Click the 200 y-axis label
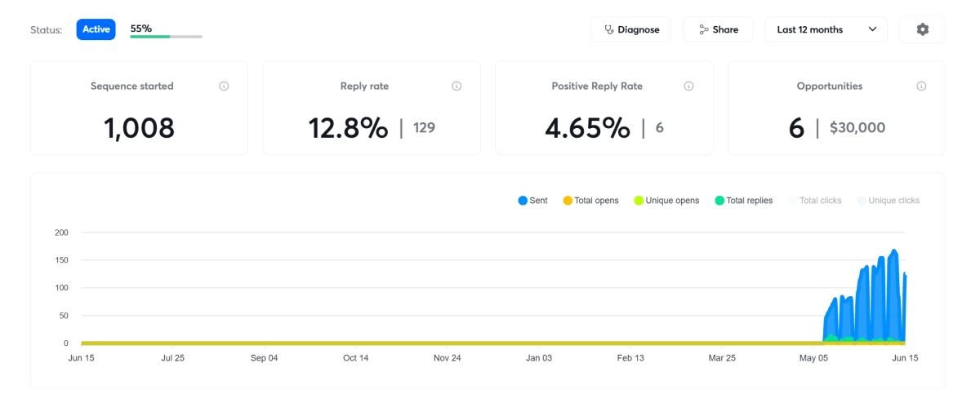The image size is (980, 403). click(62, 232)
